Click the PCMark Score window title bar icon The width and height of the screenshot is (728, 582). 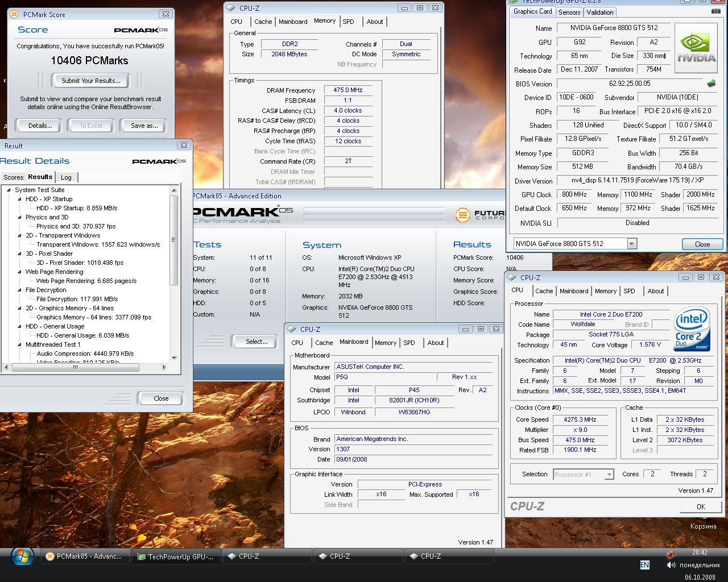point(15,14)
